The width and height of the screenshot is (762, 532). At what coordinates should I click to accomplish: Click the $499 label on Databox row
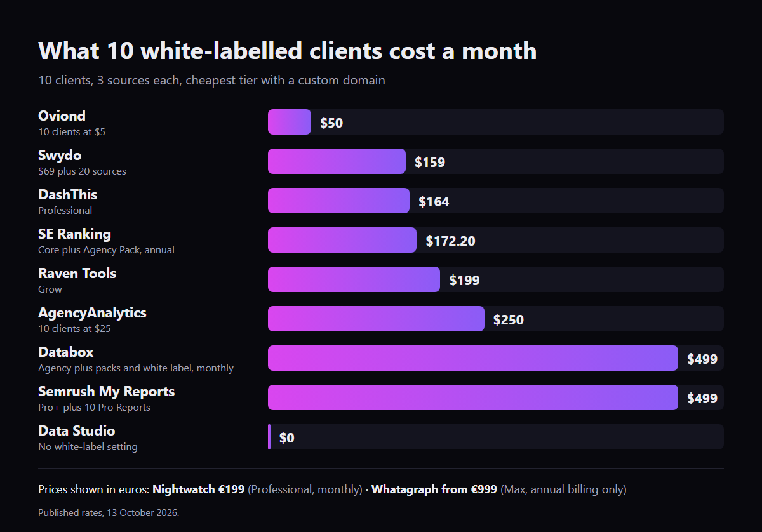click(702, 359)
